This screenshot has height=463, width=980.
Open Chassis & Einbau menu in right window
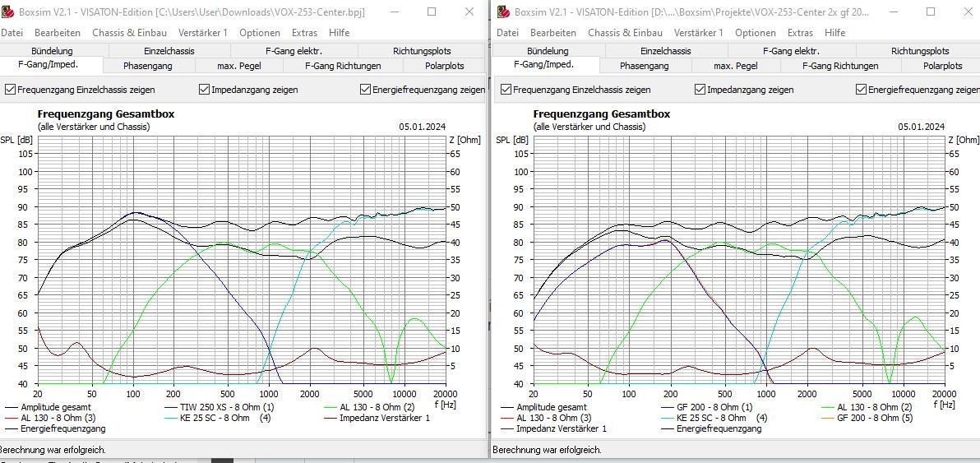pos(625,33)
